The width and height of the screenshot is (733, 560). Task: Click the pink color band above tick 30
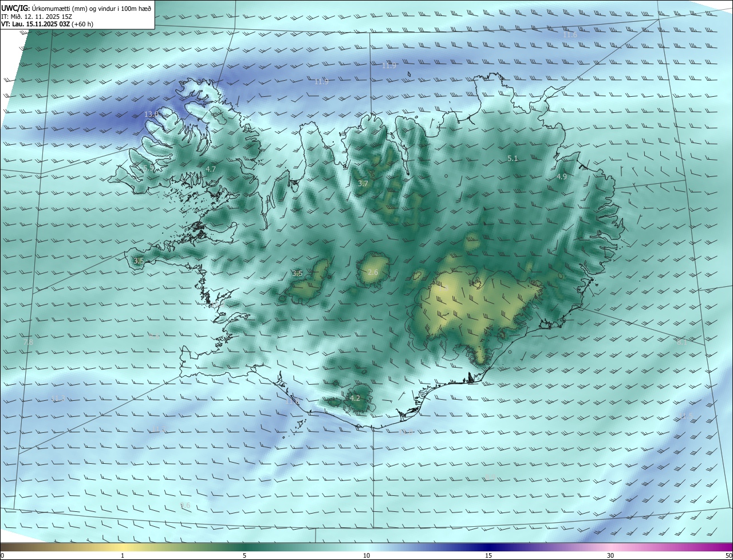610,547
